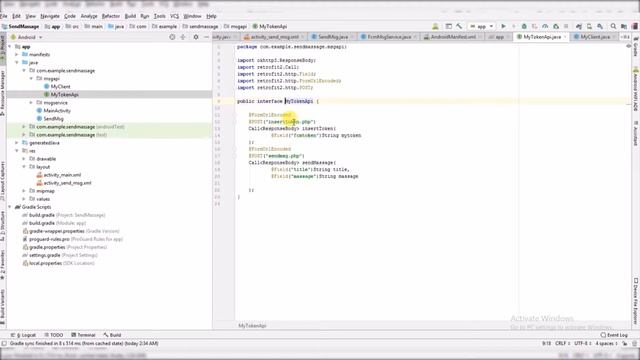Expand the generatedJava folder
640x360 pixels.
(x=17, y=143)
